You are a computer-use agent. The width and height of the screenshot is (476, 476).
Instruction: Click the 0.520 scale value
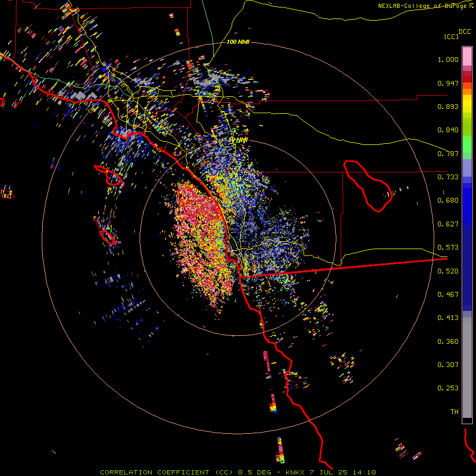click(x=448, y=271)
